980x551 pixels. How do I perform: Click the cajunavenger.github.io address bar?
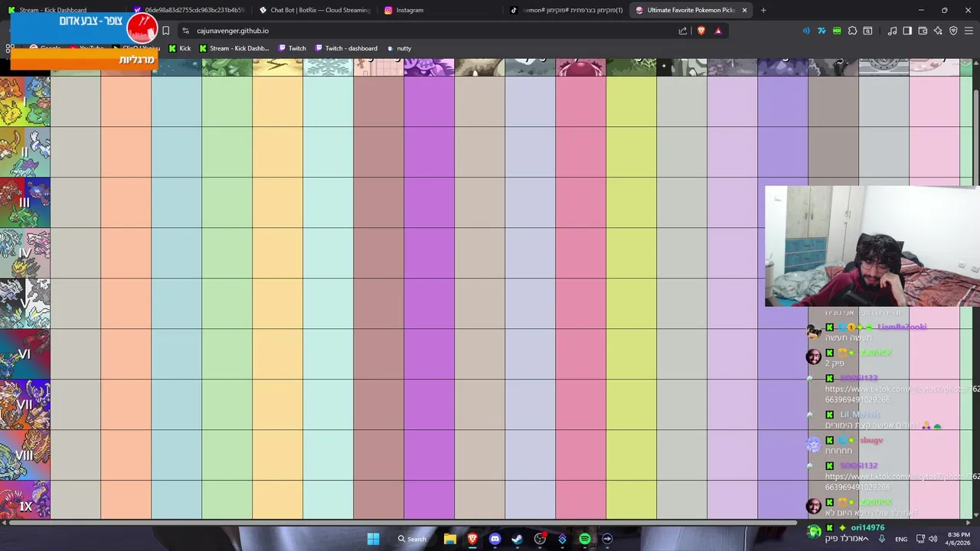coord(429,31)
